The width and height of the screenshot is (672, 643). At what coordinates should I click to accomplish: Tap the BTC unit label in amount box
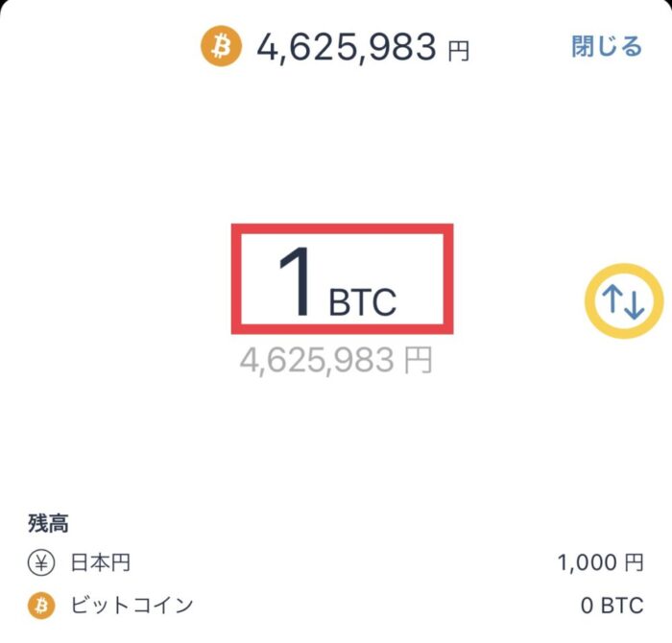[363, 302]
